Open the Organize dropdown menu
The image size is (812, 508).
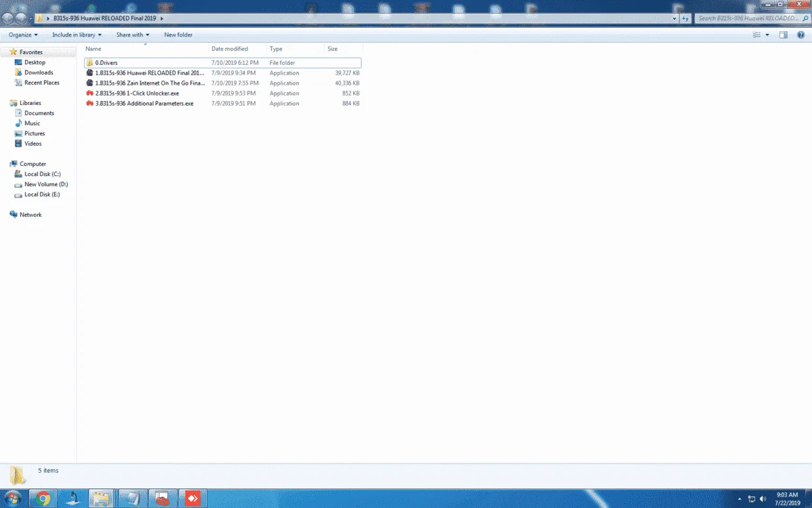pyautogui.click(x=23, y=35)
